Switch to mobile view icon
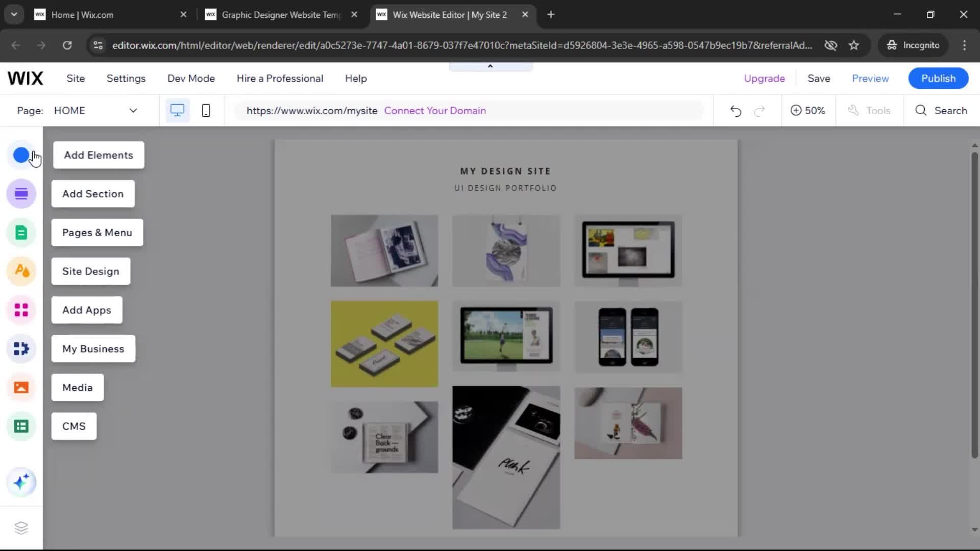This screenshot has height=551, width=980. tap(206, 110)
